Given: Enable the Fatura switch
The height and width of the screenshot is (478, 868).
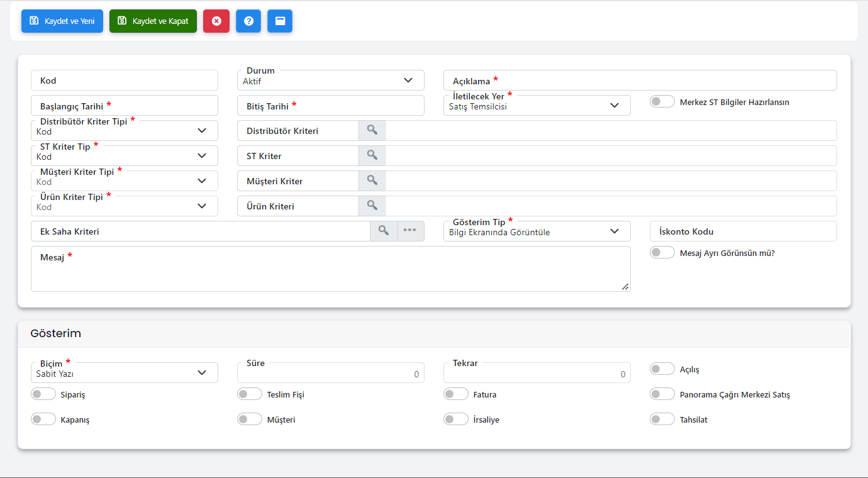Looking at the screenshot, I should tap(456, 394).
